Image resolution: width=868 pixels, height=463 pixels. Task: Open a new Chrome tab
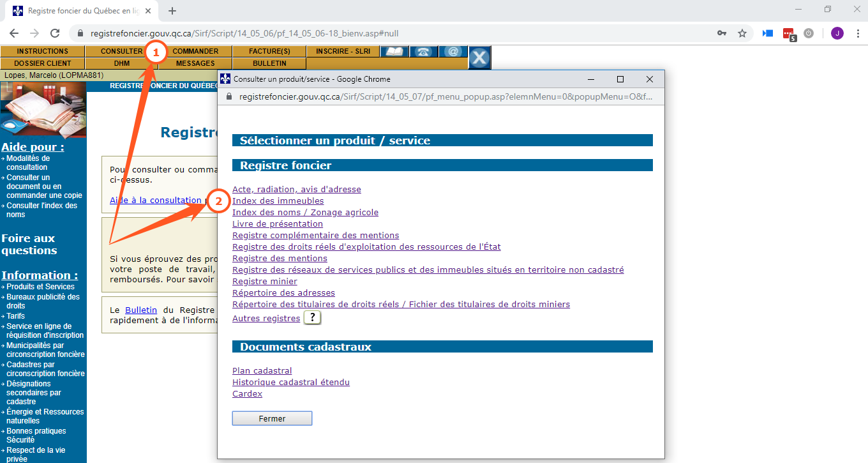(172, 11)
